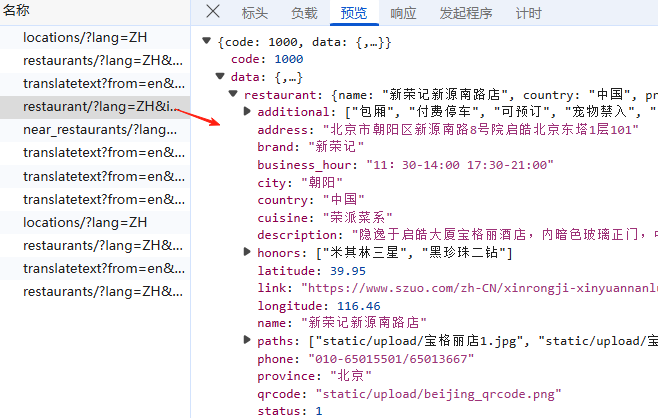The width and height of the screenshot is (658, 418).
Task: Click the name value 新荣记新源南路店 on the name row
Action: click(x=363, y=322)
